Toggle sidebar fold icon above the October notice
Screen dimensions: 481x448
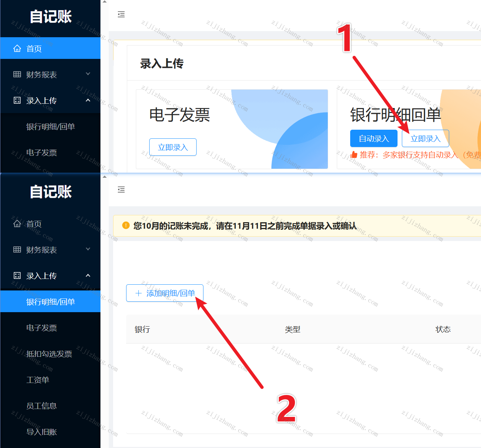pos(121,190)
